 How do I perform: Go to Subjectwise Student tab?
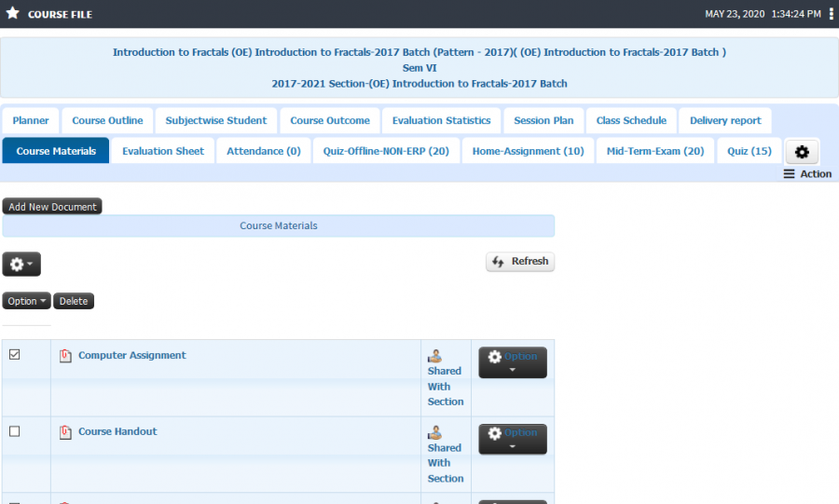pyautogui.click(x=216, y=120)
